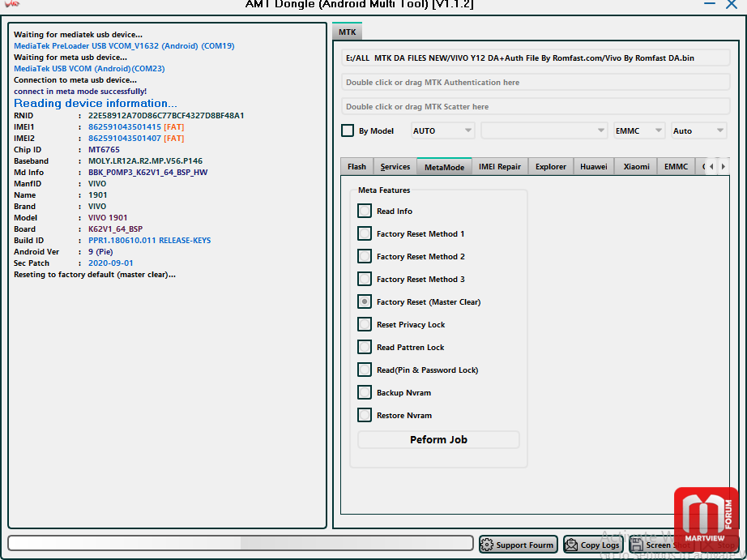Viewport: 747px width, 560px height.
Task: Select the Read Info option
Action: (x=365, y=211)
